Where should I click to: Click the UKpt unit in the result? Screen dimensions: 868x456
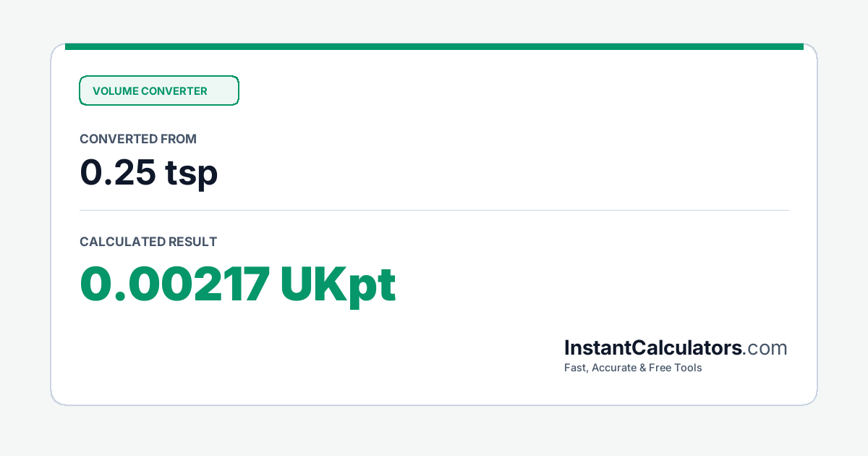click(x=339, y=287)
